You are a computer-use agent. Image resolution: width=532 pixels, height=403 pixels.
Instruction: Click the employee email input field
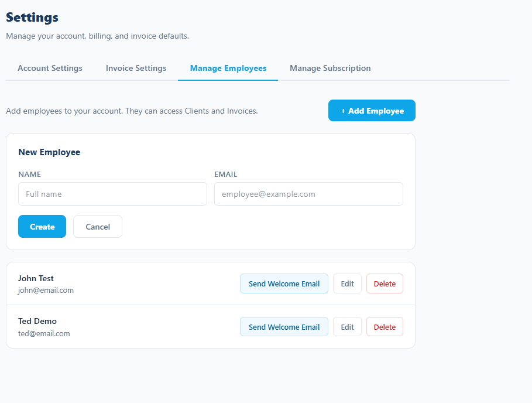[x=308, y=194]
